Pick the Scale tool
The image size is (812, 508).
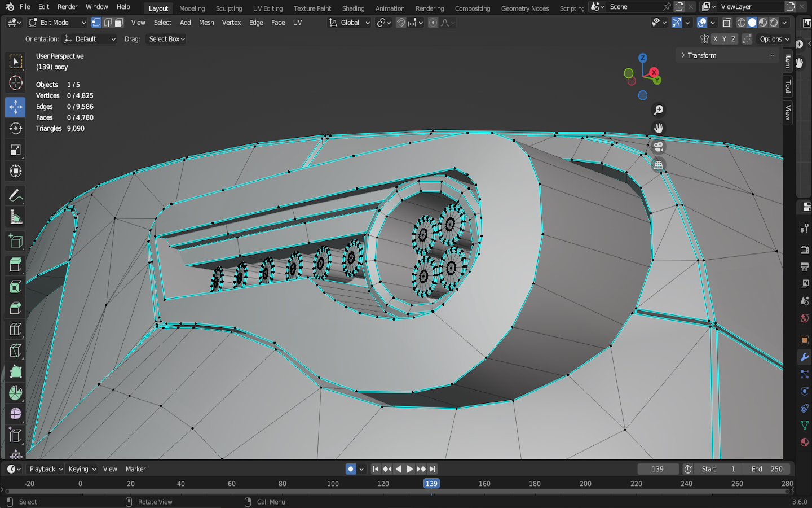point(16,150)
